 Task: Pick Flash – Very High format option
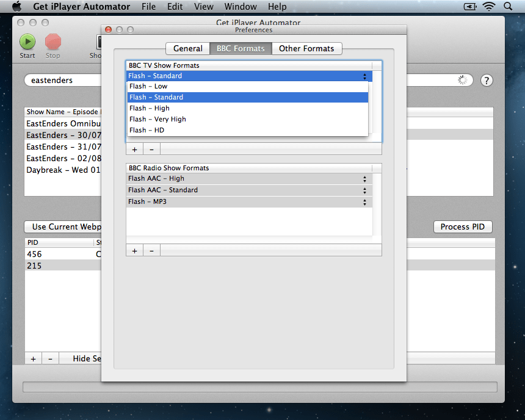point(247,119)
